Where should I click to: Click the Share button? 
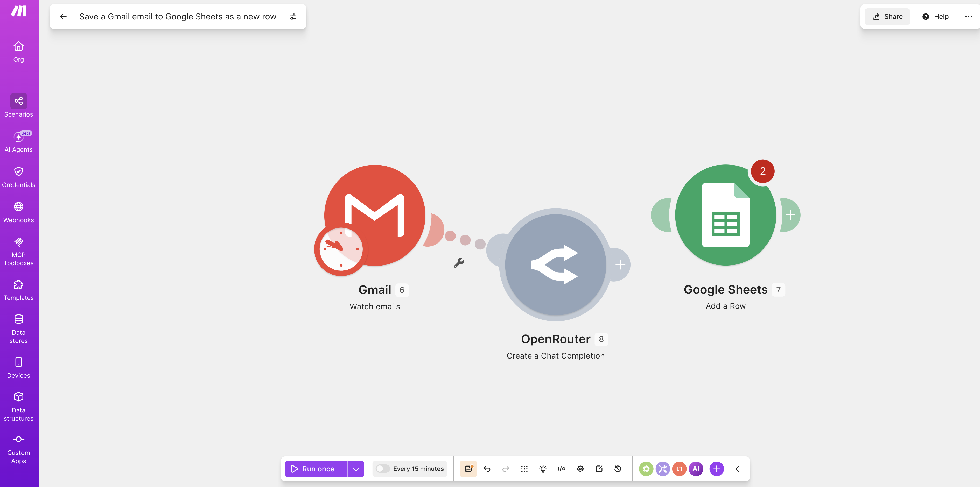887,16
